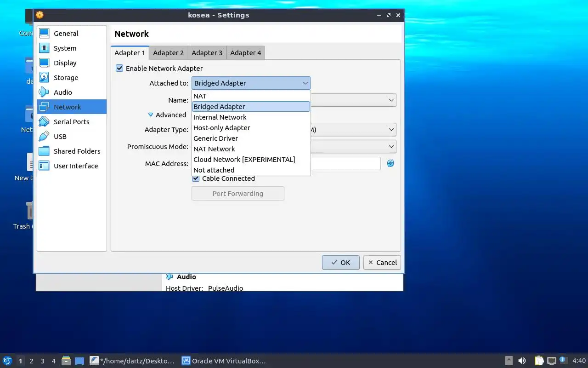Viewport: 588px width, 368px height.
Task: Click the gear icon in Settings title bar
Action: (x=40, y=15)
